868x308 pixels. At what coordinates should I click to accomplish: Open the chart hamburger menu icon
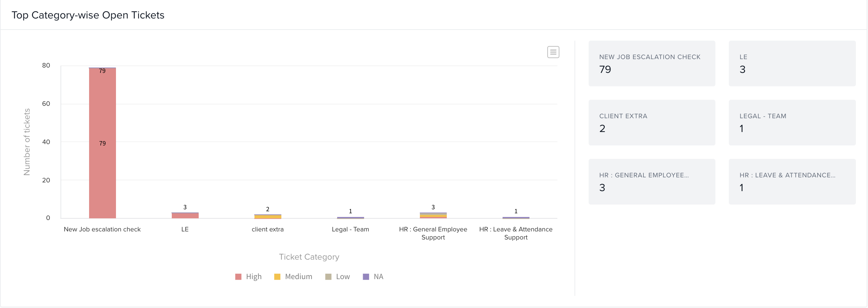(x=553, y=52)
